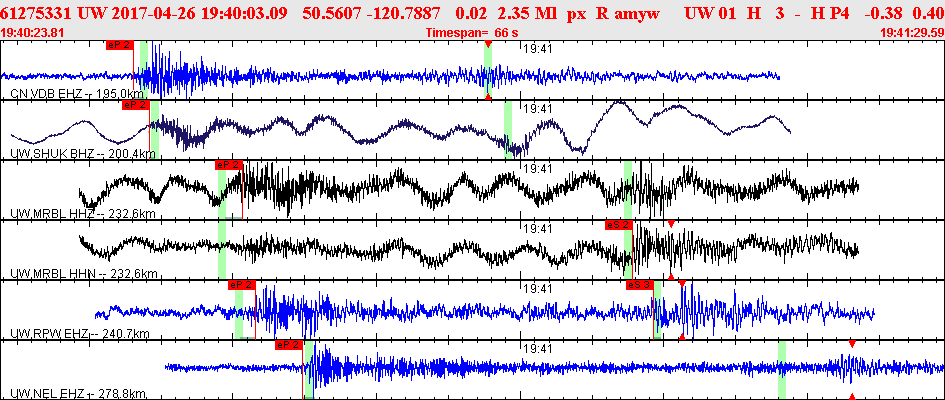Screen dimensions: 945x400
Task: Click the 19:41 time tick in MRBL HHZ panel
Action: click(x=538, y=169)
